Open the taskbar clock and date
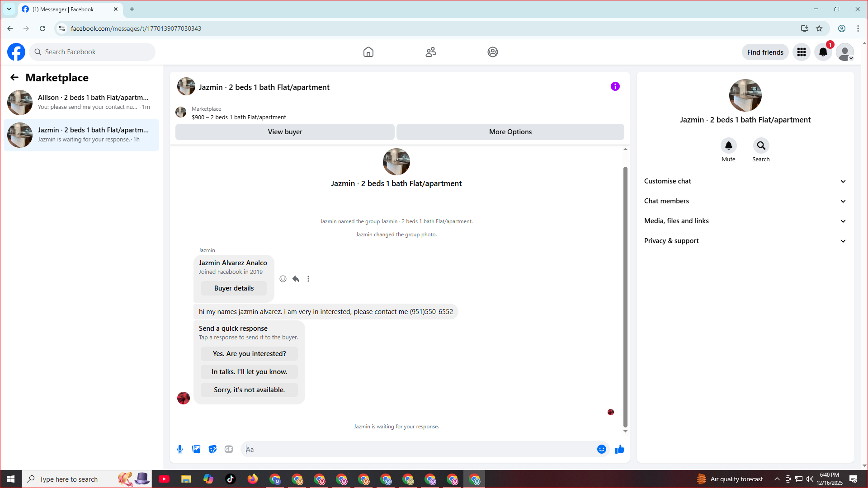Screen dimensions: 868x488 830,479
